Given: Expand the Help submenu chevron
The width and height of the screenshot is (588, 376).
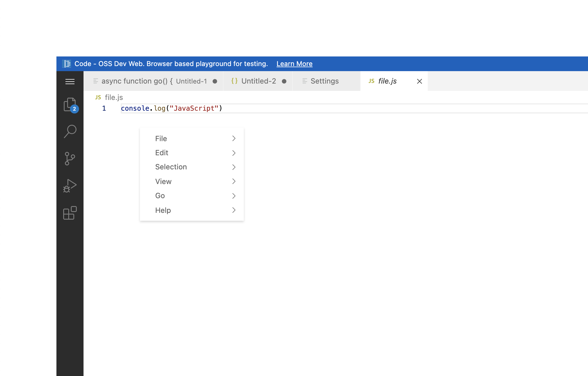Looking at the screenshot, I should [234, 210].
